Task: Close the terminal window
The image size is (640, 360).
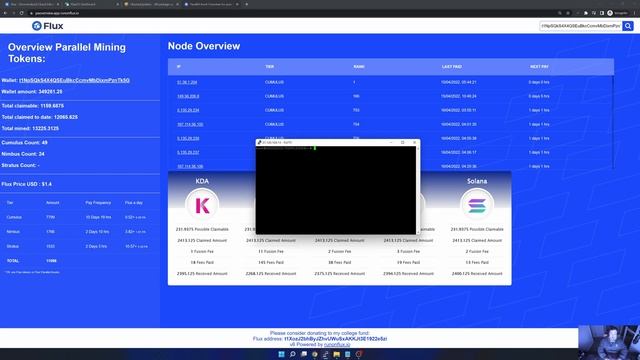Action: pyautogui.click(x=414, y=142)
